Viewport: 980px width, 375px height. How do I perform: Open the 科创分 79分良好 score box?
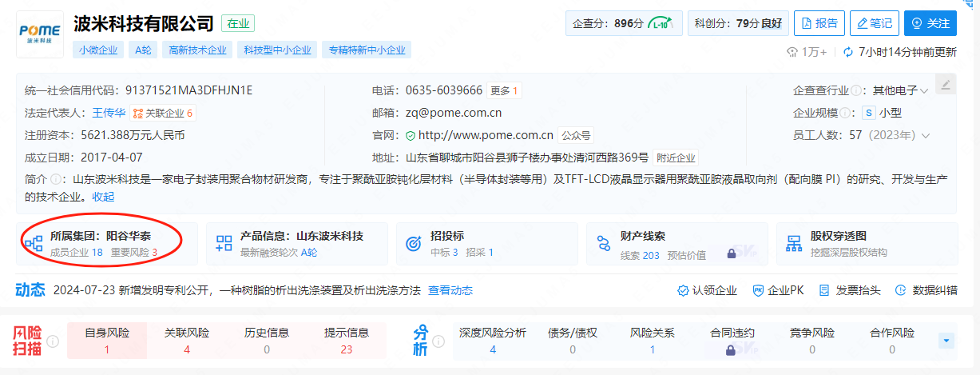coord(738,23)
